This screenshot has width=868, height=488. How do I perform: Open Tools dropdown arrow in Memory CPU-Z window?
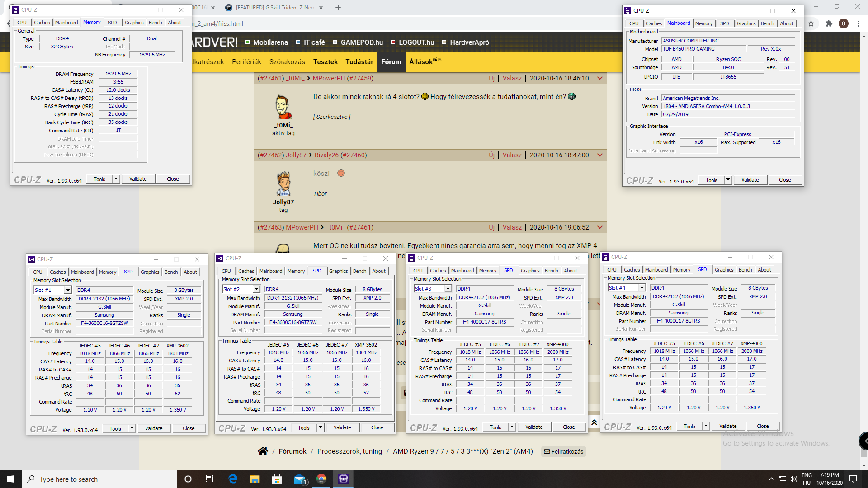[116, 179]
